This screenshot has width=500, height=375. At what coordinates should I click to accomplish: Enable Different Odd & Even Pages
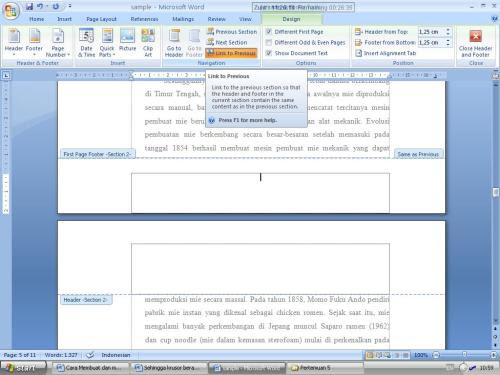coord(269,42)
